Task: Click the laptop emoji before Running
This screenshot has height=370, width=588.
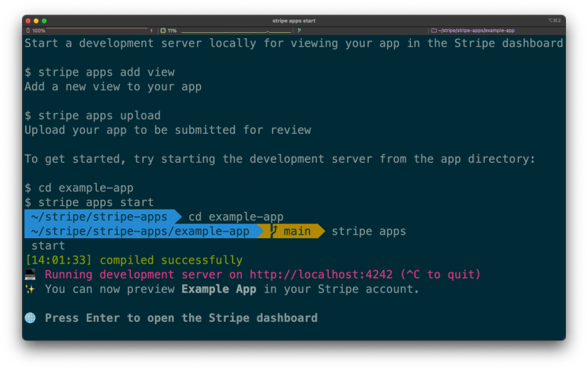Action: (30, 274)
